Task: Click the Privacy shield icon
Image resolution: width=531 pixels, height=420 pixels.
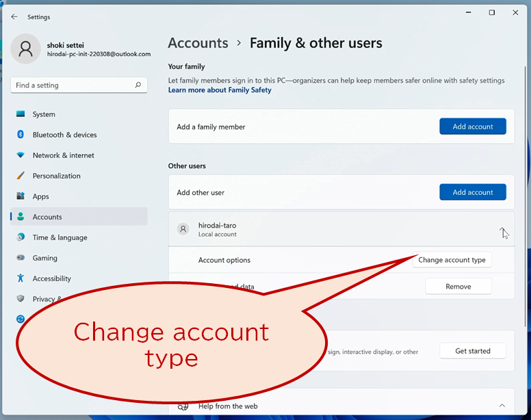Action: coord(21,298)
